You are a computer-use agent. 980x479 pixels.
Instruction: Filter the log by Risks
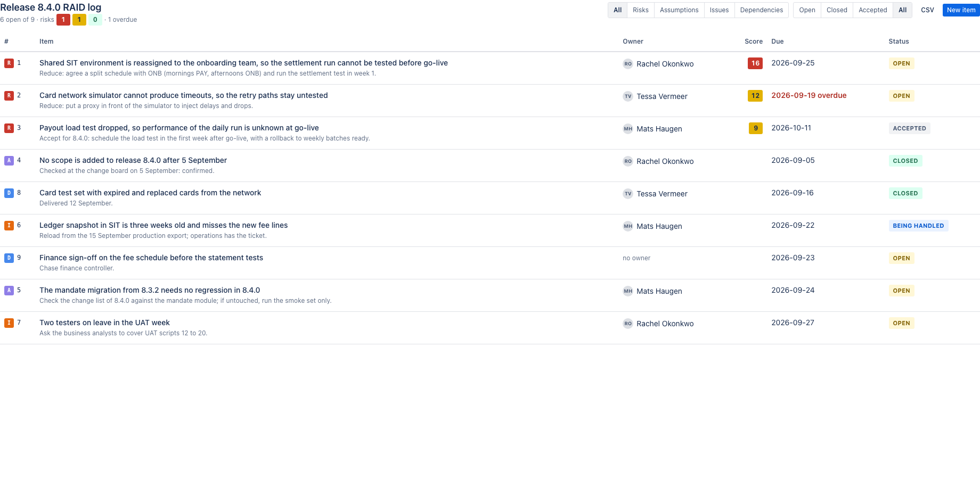point(641,10)
